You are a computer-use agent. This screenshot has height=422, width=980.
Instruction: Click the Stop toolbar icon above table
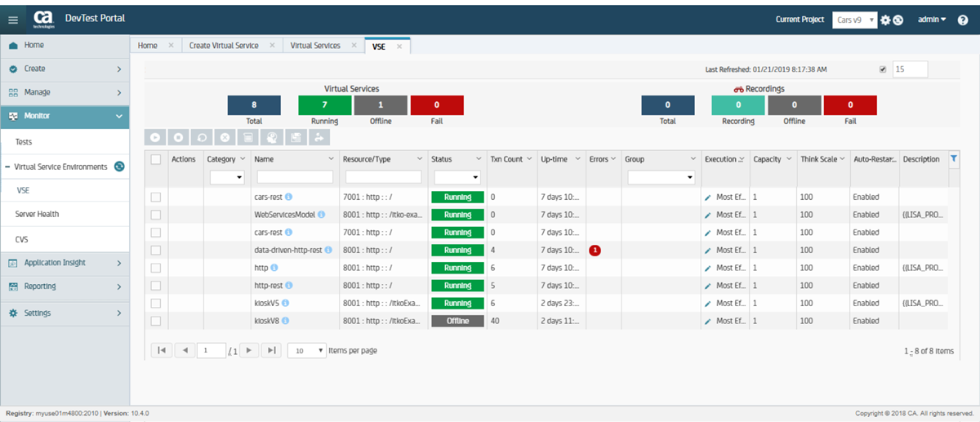179,136
